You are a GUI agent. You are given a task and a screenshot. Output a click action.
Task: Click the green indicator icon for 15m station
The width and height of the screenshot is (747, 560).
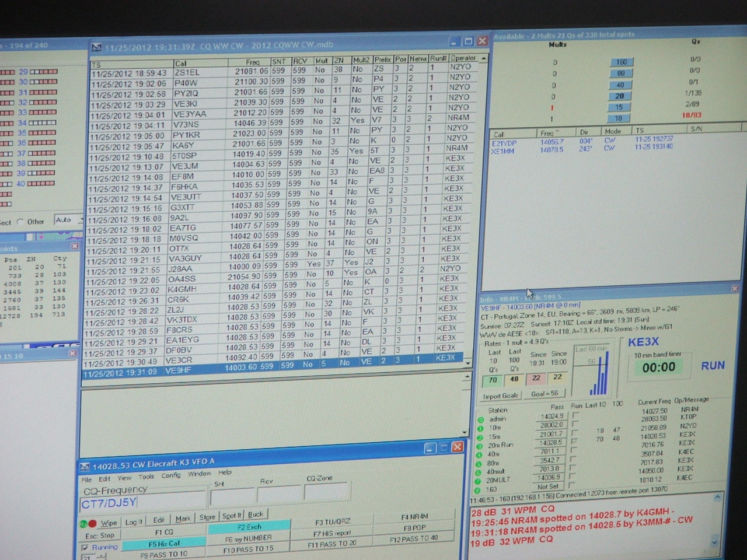click(480, 437)
